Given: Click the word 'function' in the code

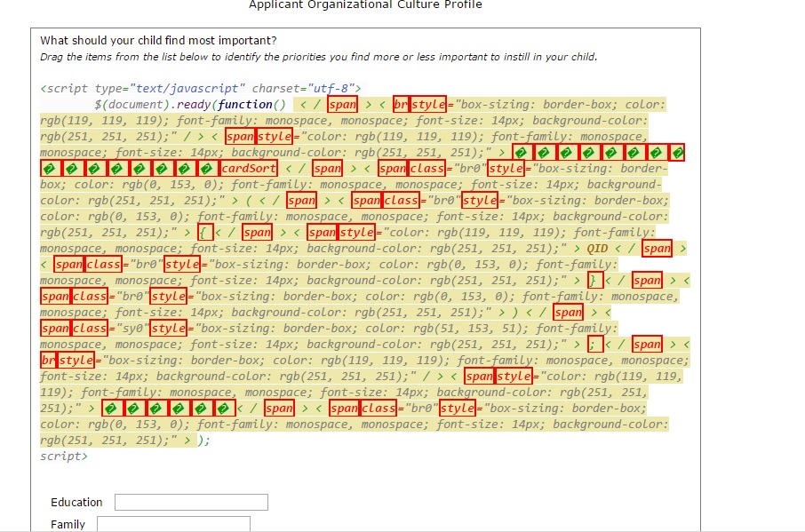Looking at the screenshot, I should pos(243,105).
